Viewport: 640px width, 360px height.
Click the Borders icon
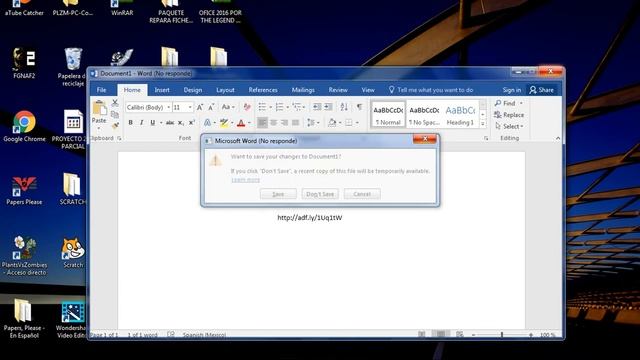coord(349,122)
